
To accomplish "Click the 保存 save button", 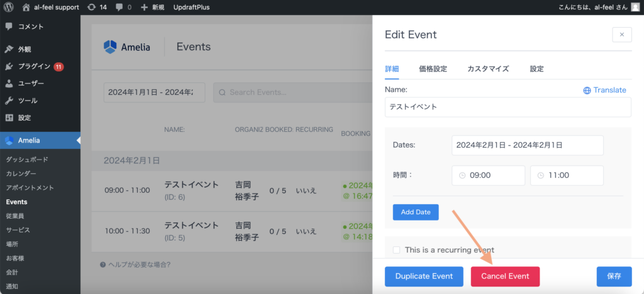I will 614,276.
